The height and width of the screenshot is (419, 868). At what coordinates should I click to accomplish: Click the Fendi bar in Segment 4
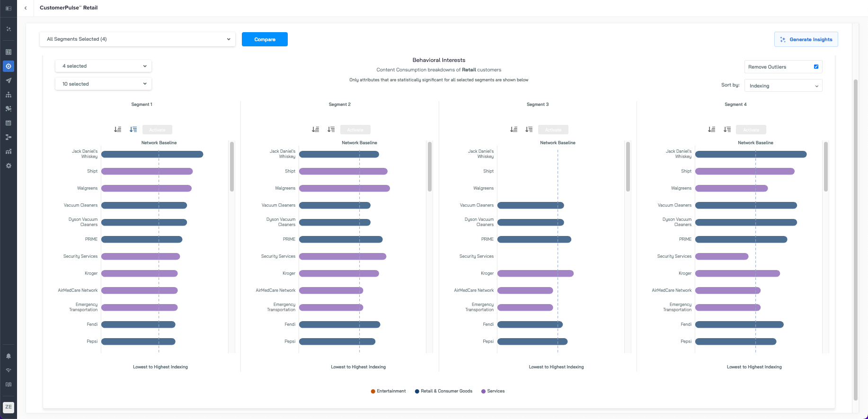coord(739,324)
